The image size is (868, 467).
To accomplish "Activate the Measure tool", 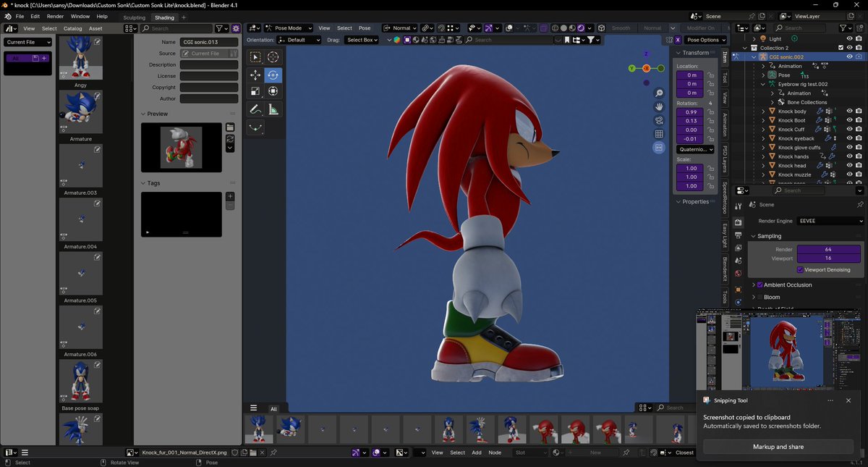I will click(x=273, y=109).
